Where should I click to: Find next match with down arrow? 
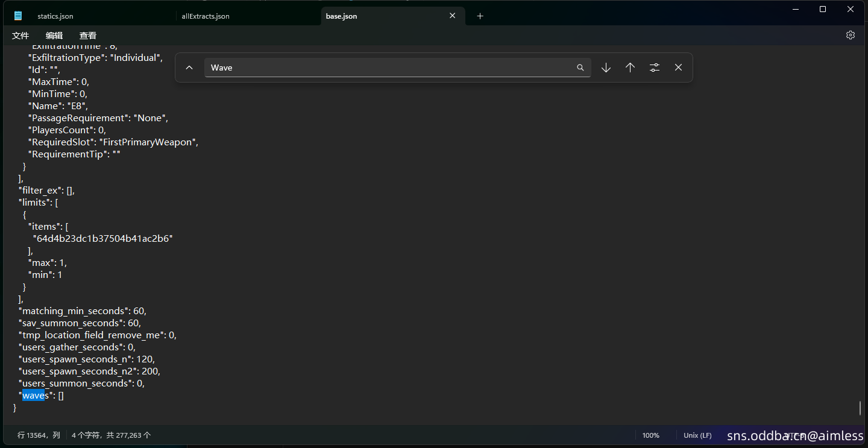606,68
